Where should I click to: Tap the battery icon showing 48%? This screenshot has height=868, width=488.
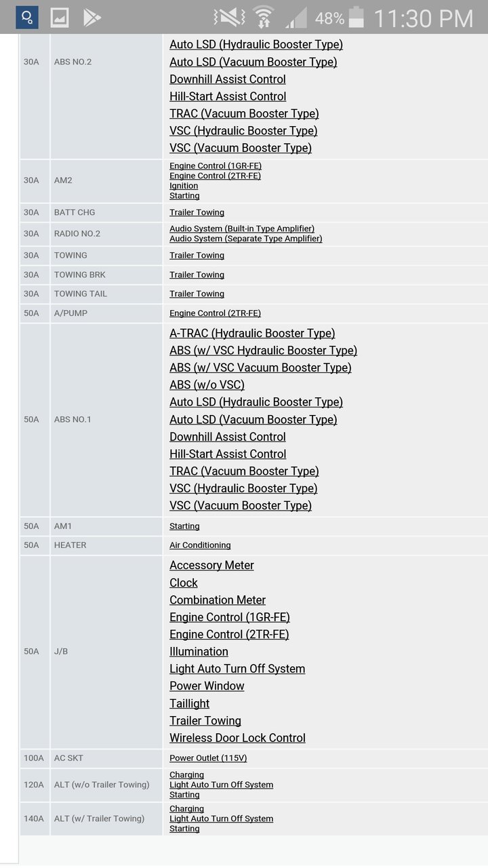[356, 18]
